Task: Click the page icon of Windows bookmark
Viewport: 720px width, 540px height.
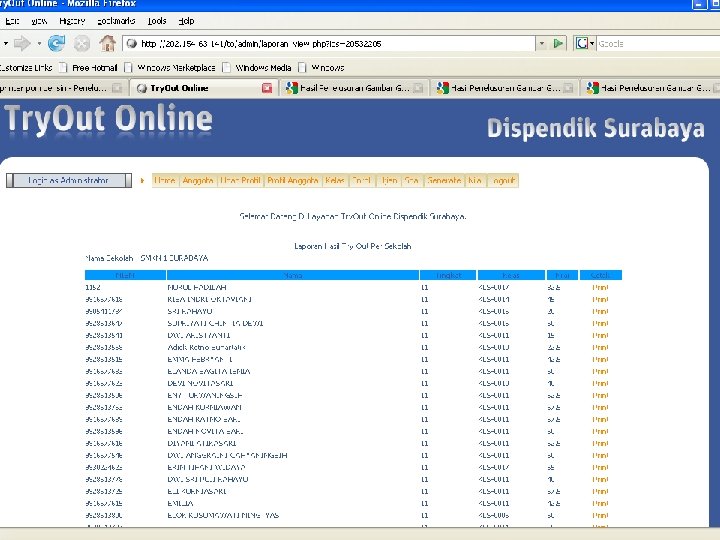Action: (x=302, y=68)
